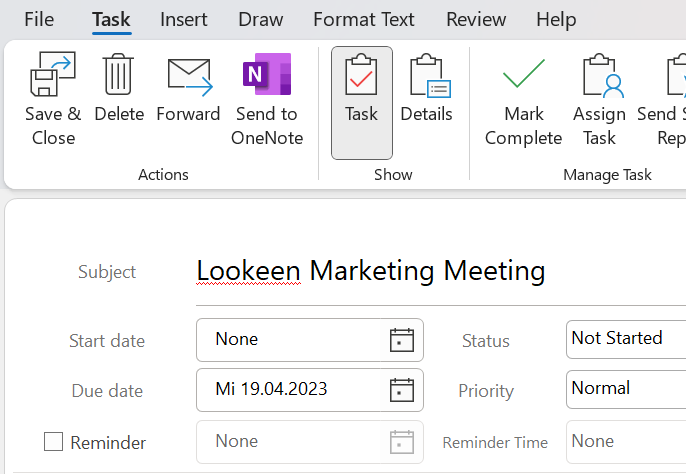Open the Start date calendar picker
The height and width of the screenshot is (474, 686).
(401, 340)
